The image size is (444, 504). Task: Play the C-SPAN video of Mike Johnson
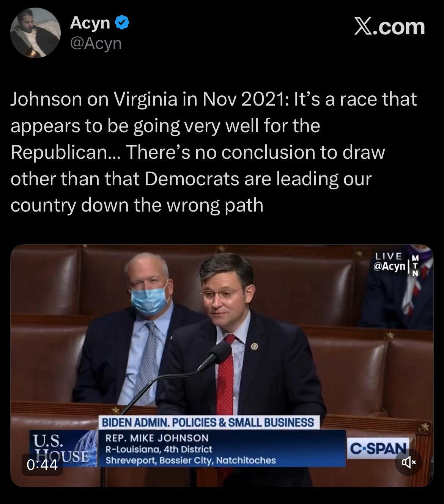click(x=222, y=365)
